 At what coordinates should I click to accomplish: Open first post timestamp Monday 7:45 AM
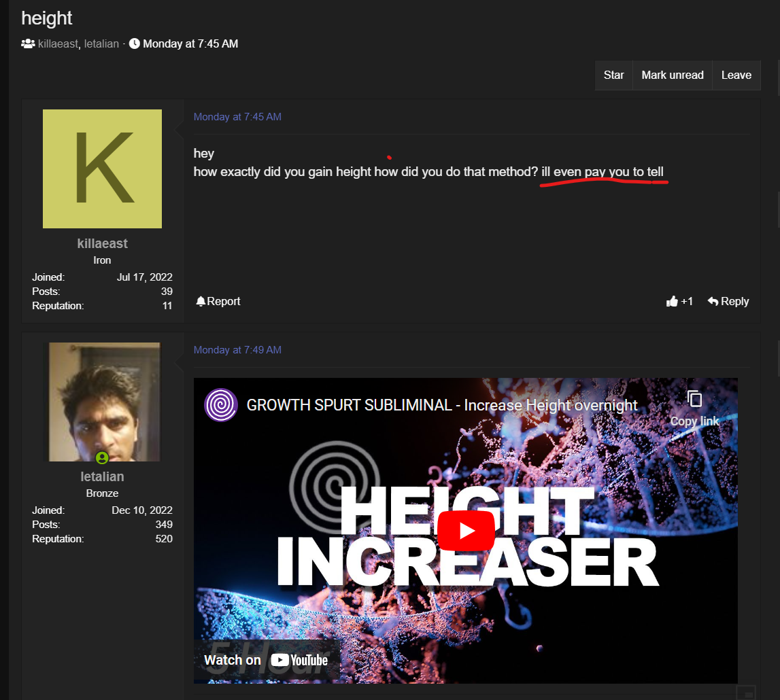tap(237, 117)
